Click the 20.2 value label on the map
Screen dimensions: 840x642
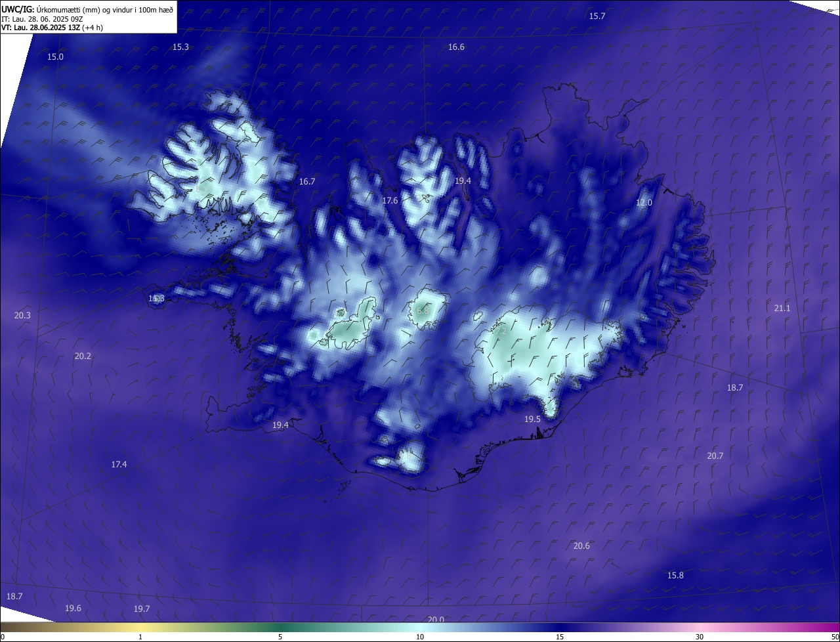click(x=83, y=356)
